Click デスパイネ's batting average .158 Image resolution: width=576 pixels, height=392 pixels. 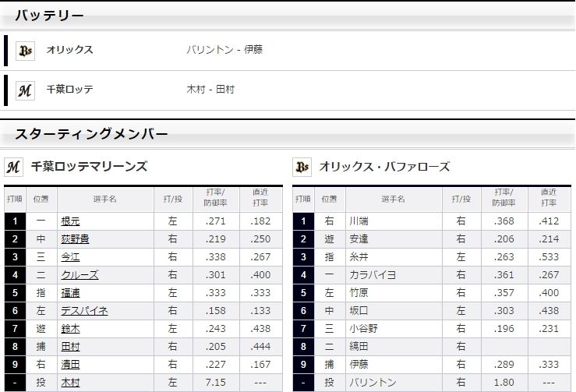point(216,311)
